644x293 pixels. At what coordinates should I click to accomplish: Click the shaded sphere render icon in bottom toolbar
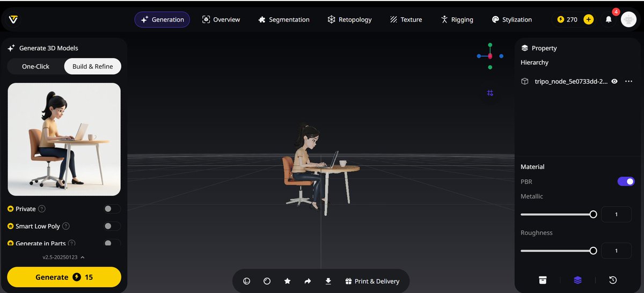267,281
